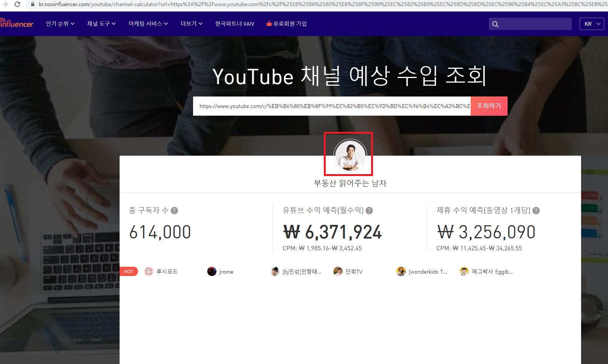608x364 pixels.
Task: Open the KR language dropdown
Action: 592,24
